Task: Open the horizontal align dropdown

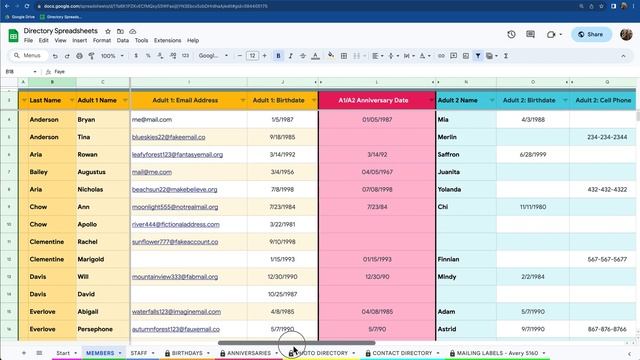Action: point(377,56)
